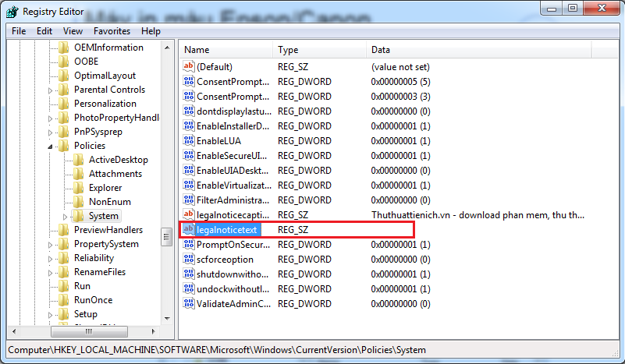Click the dontdisplaylastusername DWORD icon
625x364 pixels.
[x=188, y=111]
